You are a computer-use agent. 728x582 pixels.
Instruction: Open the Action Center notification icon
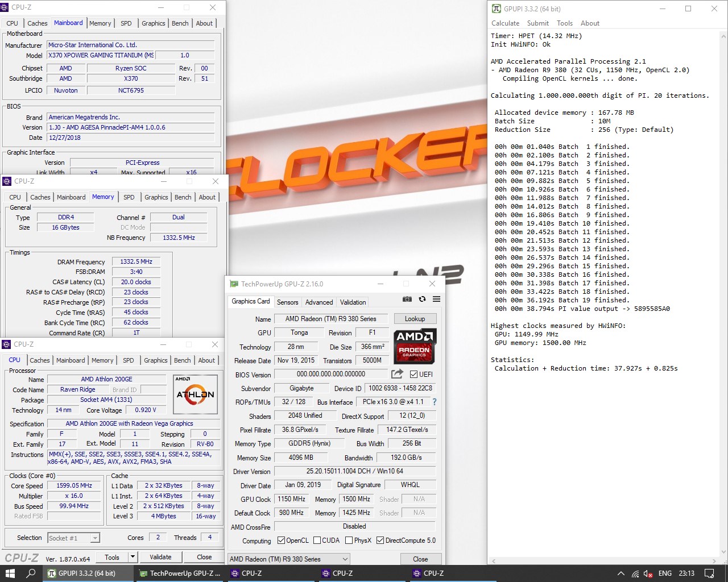pyautogui.click(x=709, y=573)
